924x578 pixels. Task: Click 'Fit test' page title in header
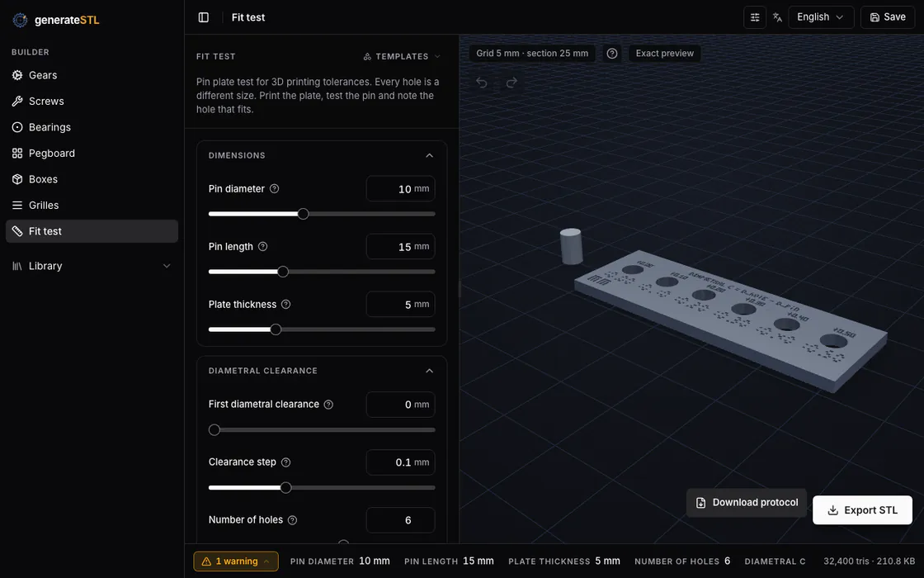click(248, 17)
